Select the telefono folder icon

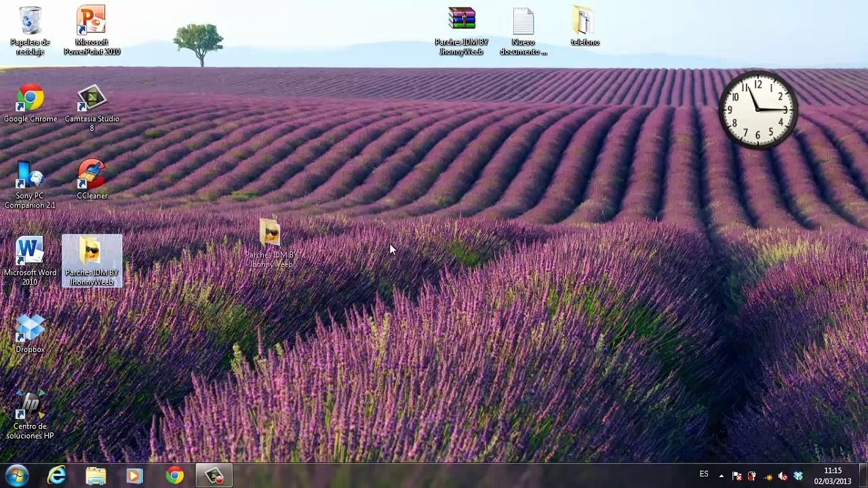pyautogui.click(x=585, y=26)
